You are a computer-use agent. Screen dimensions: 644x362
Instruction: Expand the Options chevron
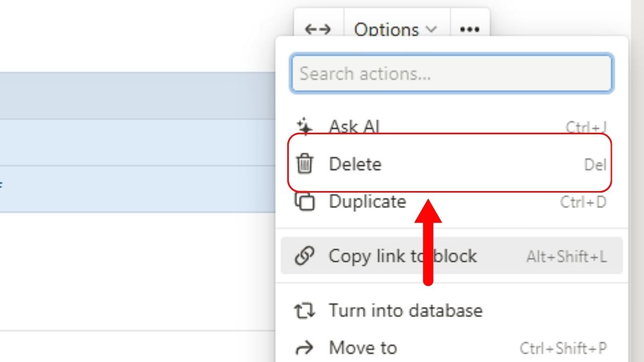(x=432, y=29)
